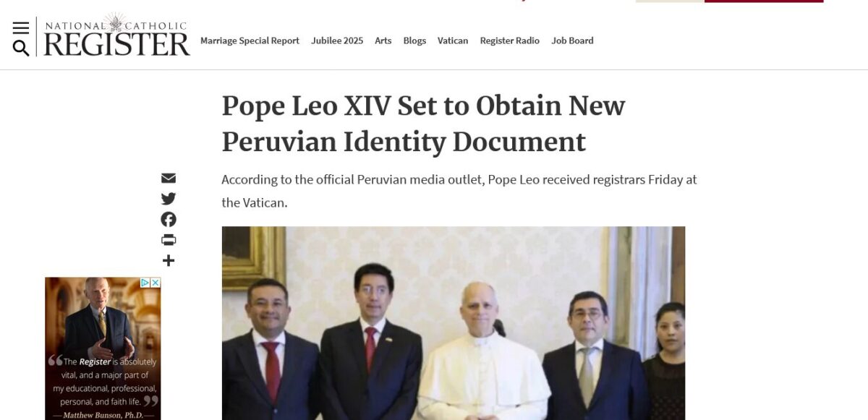This screenshot has height=420, width=868.
Task: Go to National Catholic Register home logo
Action: coord(116,35)
